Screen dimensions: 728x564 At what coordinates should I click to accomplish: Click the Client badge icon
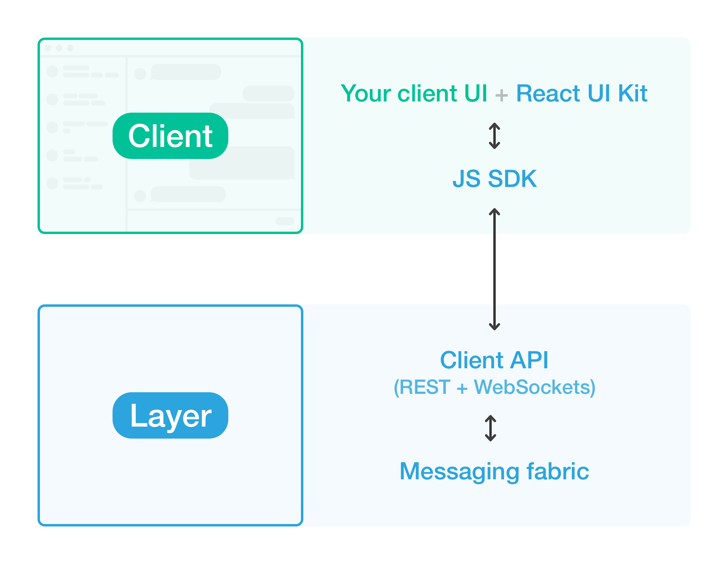170,136
